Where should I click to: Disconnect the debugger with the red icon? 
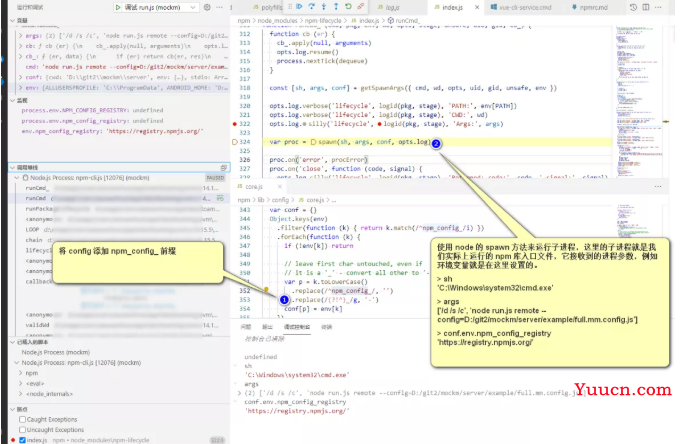tap(360, 7)
